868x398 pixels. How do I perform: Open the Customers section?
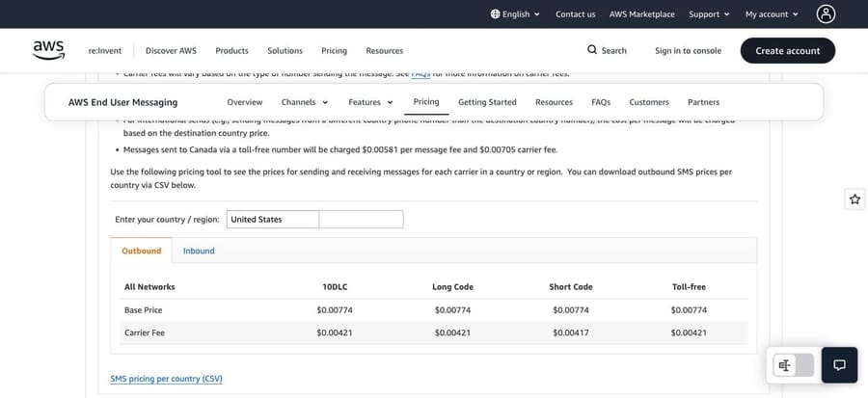point(649,102)
